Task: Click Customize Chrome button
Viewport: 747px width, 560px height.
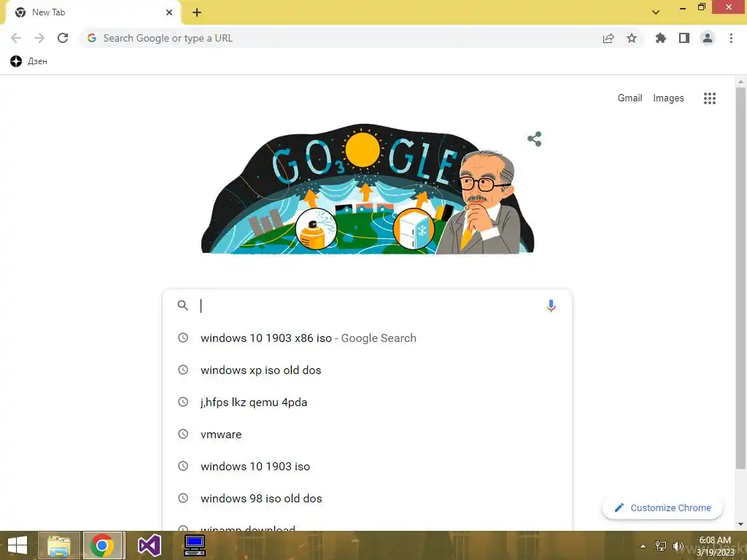Action: (662, 507)
